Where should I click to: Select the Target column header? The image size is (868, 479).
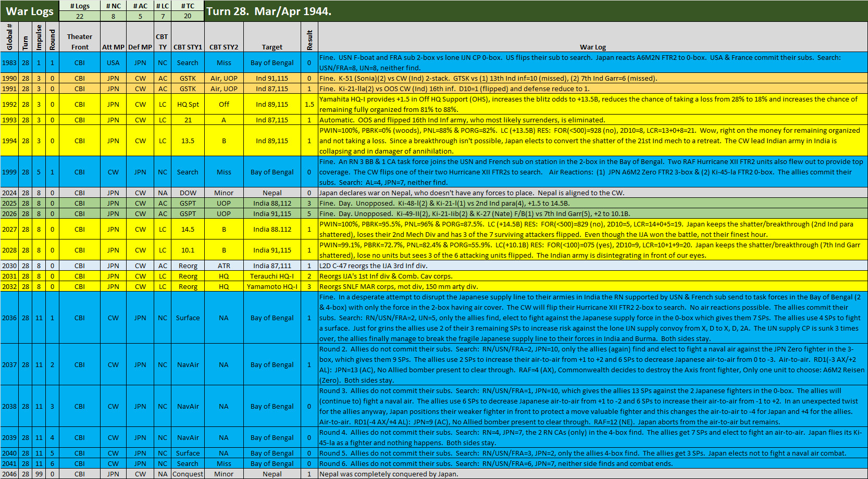pos(272,46)
